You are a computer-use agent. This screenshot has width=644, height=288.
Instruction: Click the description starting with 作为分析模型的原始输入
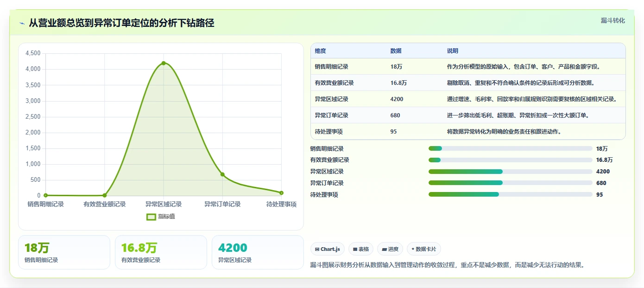click(x=524, y=67)
